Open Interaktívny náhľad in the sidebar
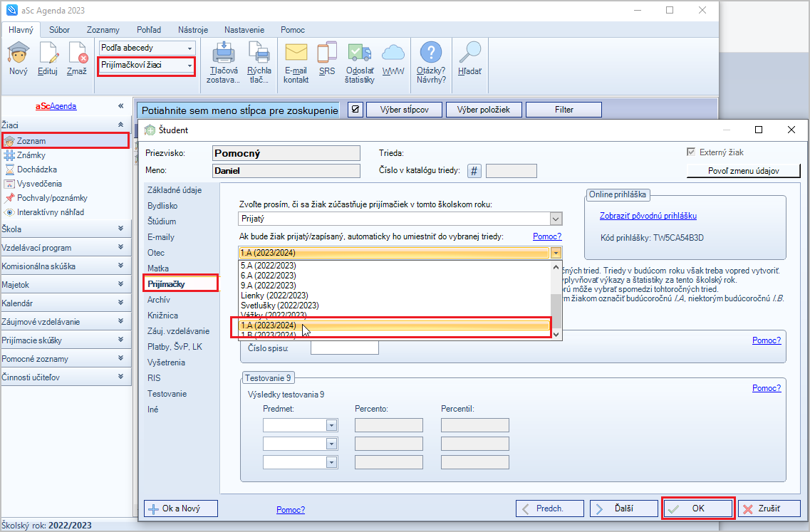 coord(50,212)
